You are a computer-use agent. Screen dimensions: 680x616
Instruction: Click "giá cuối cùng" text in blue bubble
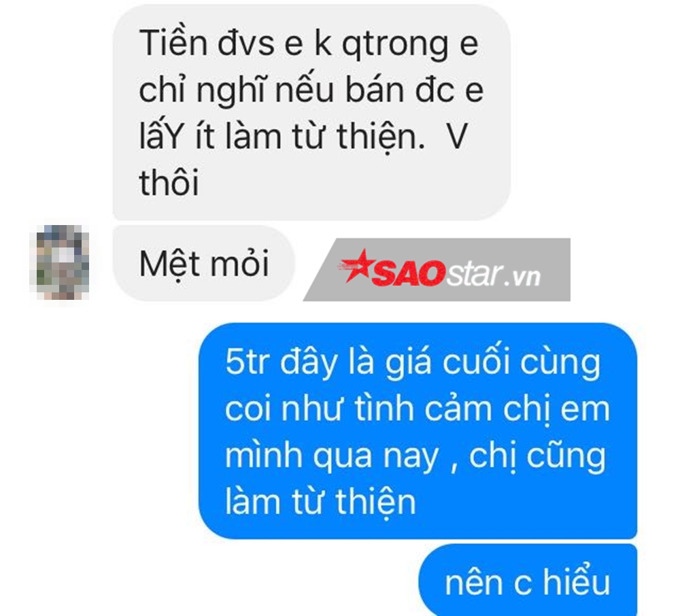tap(493, 363)
